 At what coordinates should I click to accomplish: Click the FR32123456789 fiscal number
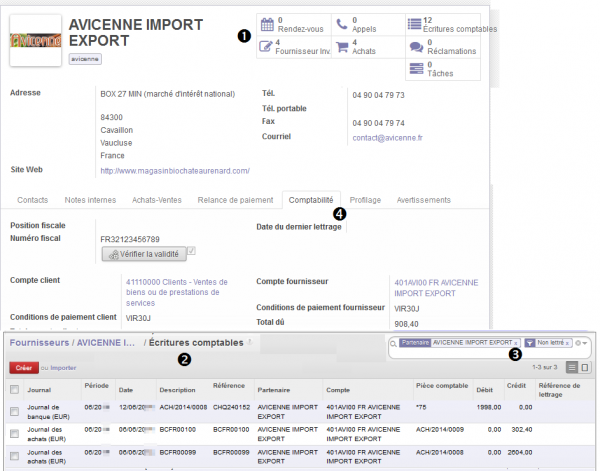click(x=130, y=240)
